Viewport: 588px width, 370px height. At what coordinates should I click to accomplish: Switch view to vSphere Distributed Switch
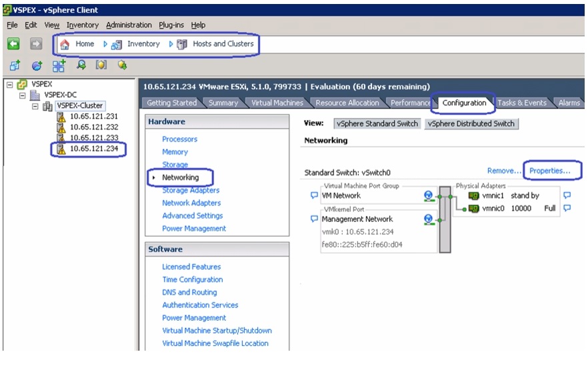[x=471, y=124]
